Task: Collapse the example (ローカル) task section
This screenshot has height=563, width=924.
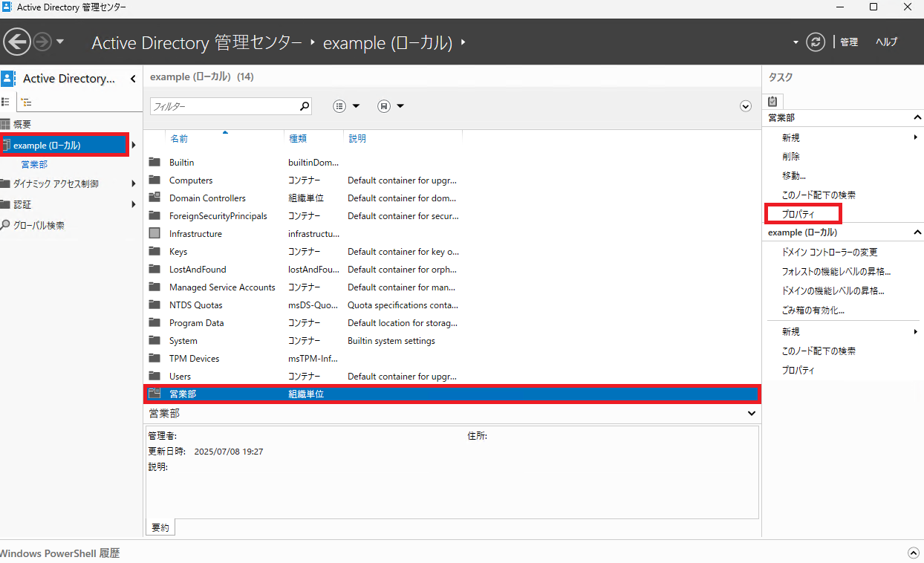Action: 917,232
